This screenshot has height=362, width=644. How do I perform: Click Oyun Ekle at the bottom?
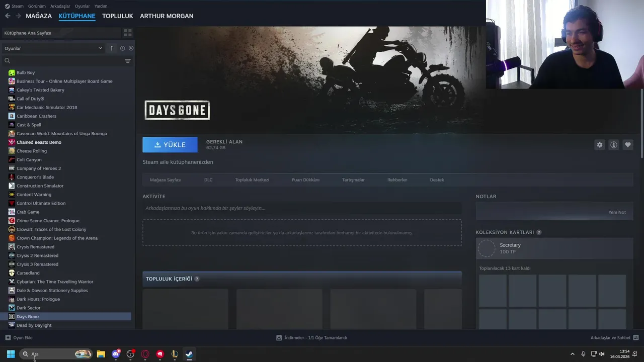(19, 338)
